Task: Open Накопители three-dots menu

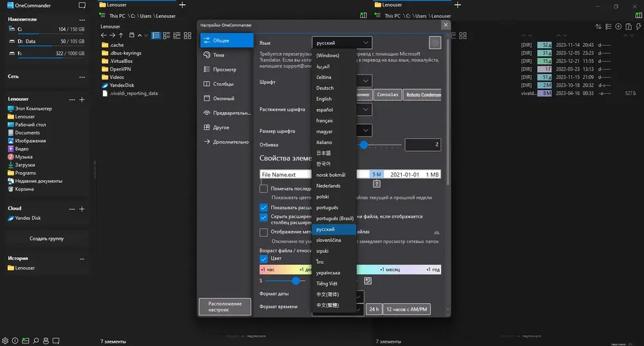Action: tap(82, 20)
